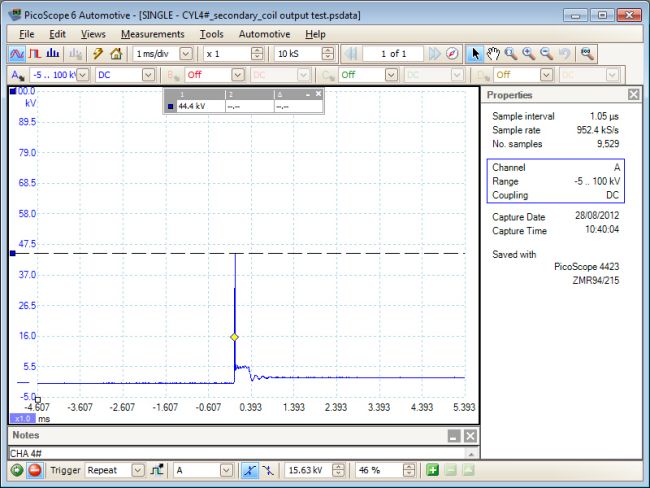Select the hand pan tool
Viewport: 650px width, 488px height.
click(493, 54)
